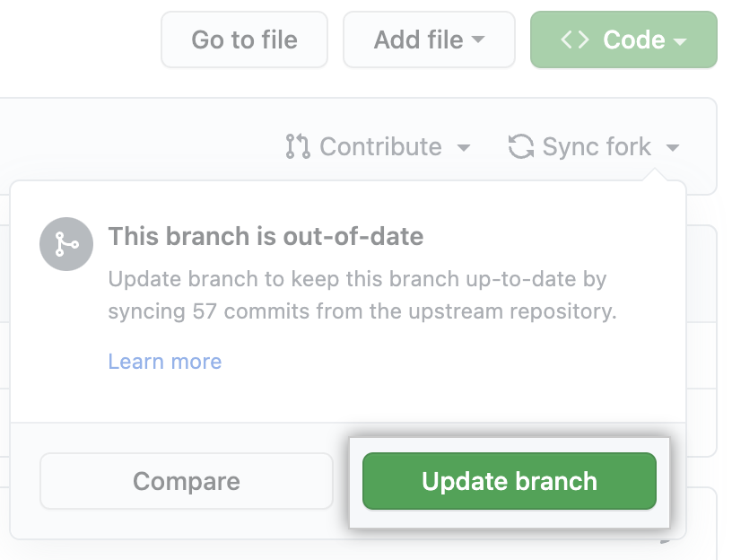Click the 'syncing 57 commits' description line

[362, 312]
